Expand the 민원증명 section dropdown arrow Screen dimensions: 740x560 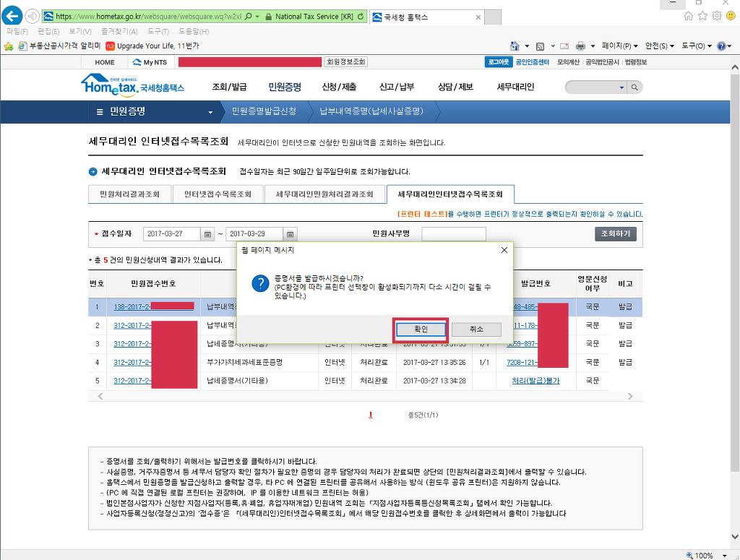[210, 112]
